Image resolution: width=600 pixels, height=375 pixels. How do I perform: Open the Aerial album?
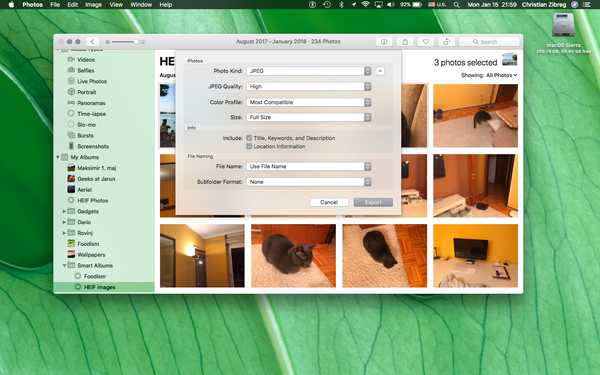point(84,189)
